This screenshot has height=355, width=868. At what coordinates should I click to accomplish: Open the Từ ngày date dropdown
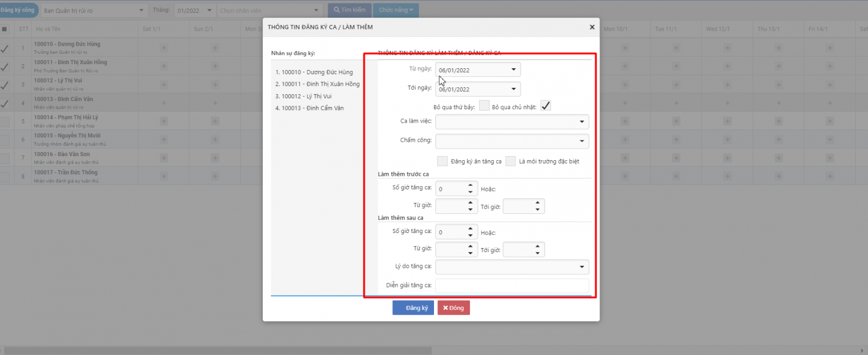(513, 70)
